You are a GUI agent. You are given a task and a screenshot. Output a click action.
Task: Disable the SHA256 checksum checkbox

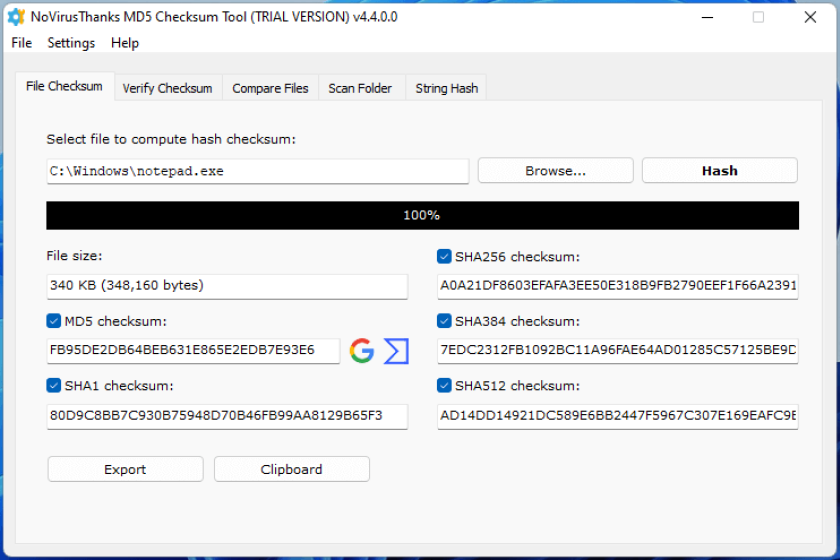(444, 257)
